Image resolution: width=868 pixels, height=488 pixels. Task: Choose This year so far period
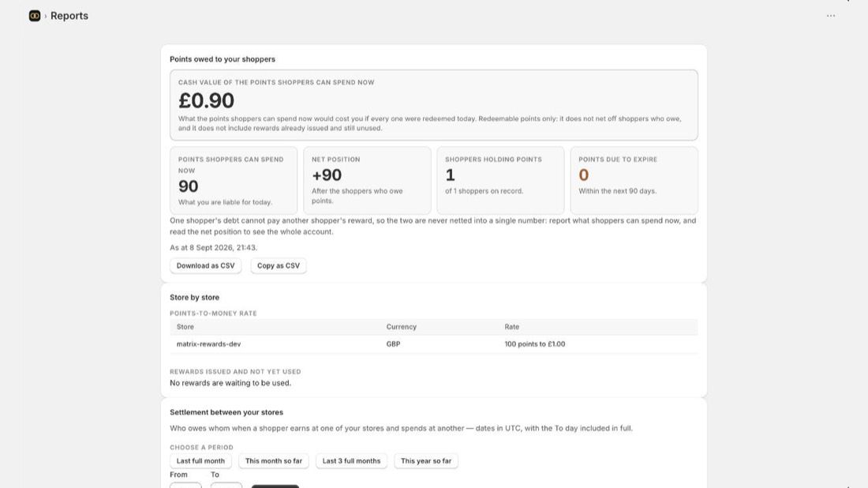[x=425, y=461]
